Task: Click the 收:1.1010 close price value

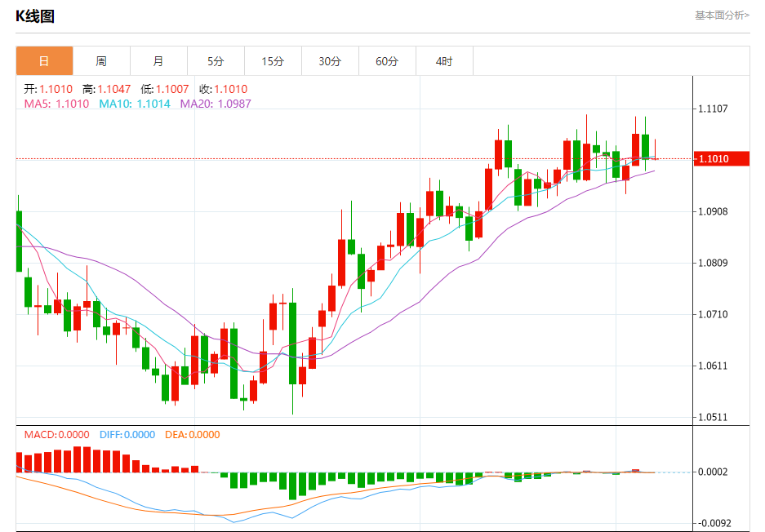Action: (x=223, y=89)
